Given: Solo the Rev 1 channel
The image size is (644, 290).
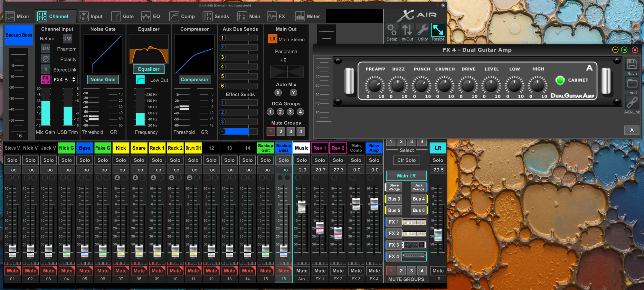Looking at the screenshot, I should tap(320, 160).
